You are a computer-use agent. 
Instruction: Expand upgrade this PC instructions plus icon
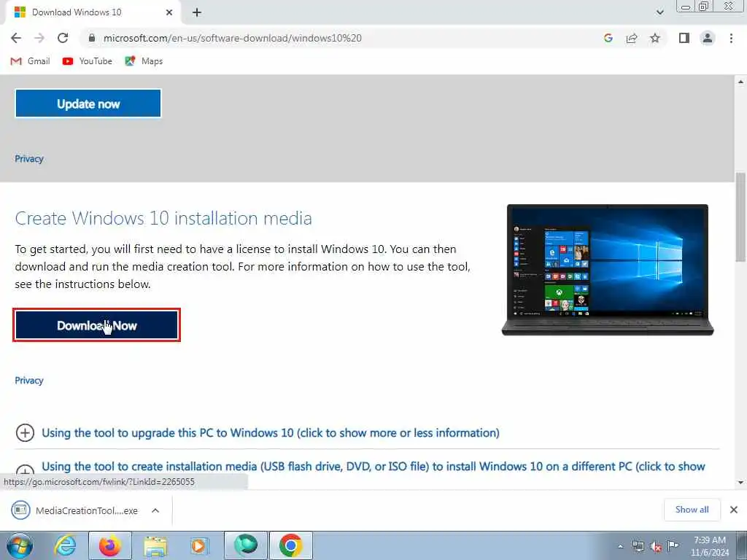tap(25, 433)
